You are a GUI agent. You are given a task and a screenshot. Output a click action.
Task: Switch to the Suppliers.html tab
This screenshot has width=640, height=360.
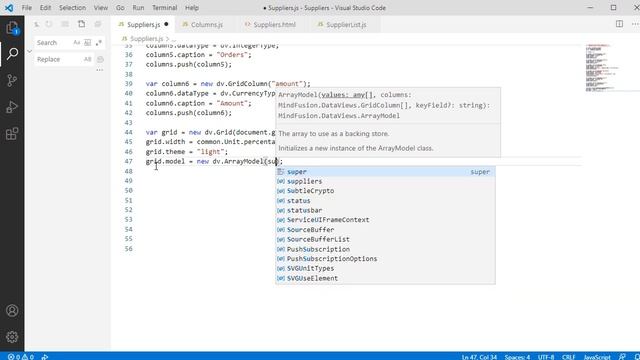pyautogui.click(x=274, y=24)
